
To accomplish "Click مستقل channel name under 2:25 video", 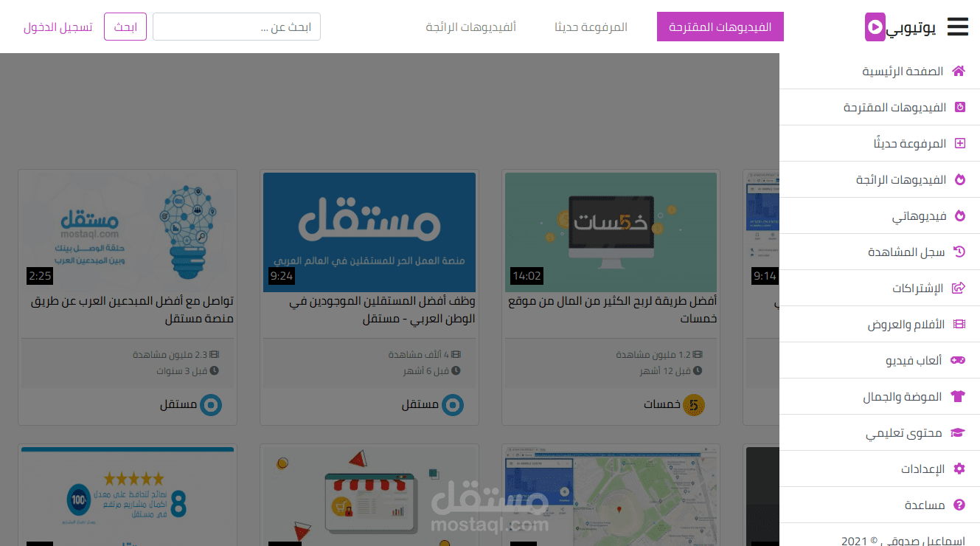I will (178, 405).
